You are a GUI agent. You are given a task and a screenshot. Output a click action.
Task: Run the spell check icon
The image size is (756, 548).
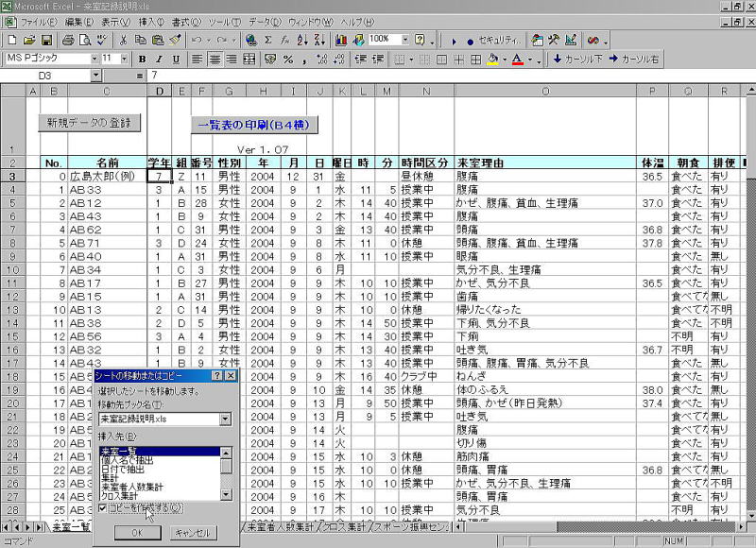tap(101, 40)
